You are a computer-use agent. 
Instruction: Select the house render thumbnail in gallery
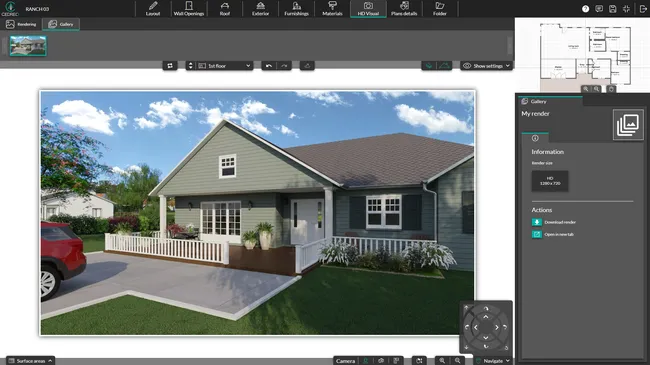coord(28,46)
